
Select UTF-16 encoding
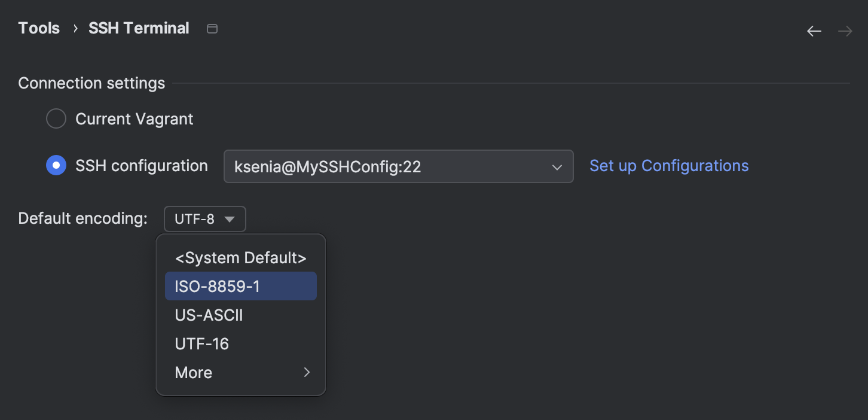[x=201, y=343]
